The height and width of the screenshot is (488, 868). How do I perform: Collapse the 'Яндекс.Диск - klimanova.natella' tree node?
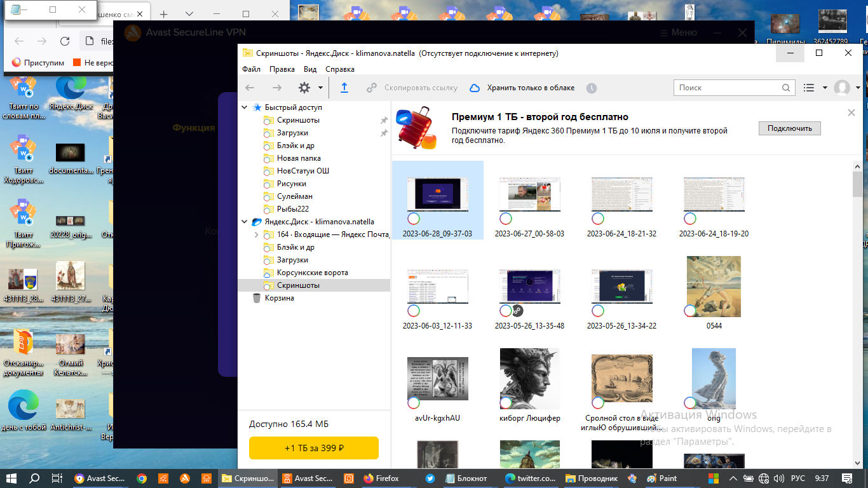pyautogui.click(x=245, y=222)
